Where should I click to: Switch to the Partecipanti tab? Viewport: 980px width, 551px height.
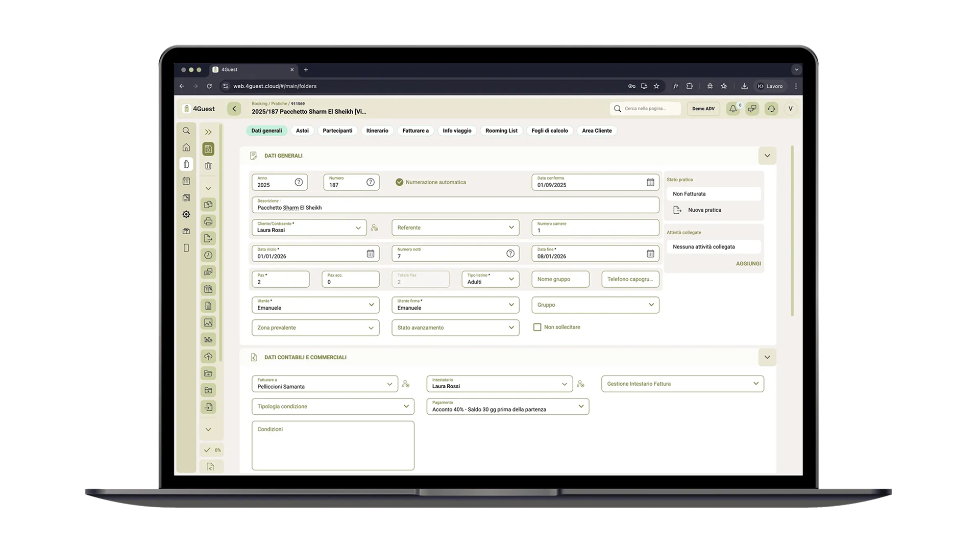(337, 131)
